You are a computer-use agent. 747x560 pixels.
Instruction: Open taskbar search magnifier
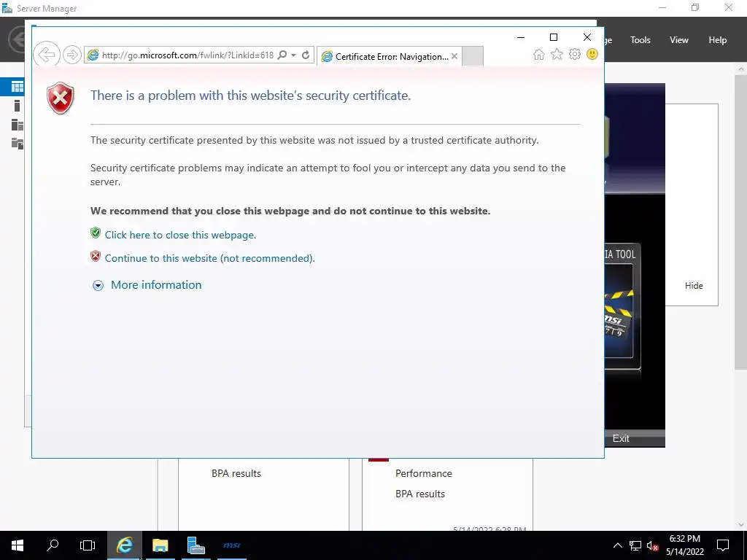53,545
